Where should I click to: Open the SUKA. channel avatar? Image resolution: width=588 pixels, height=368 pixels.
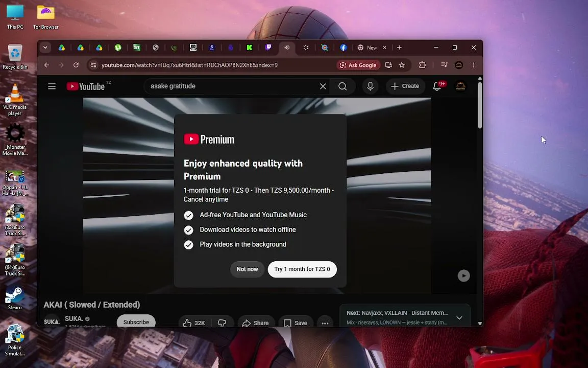tap(52, 321)
